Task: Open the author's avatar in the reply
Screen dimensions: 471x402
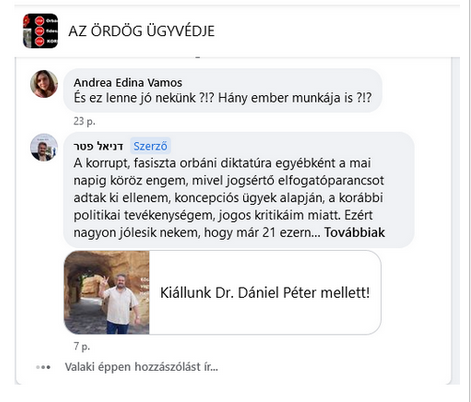Action: [44, 147]
